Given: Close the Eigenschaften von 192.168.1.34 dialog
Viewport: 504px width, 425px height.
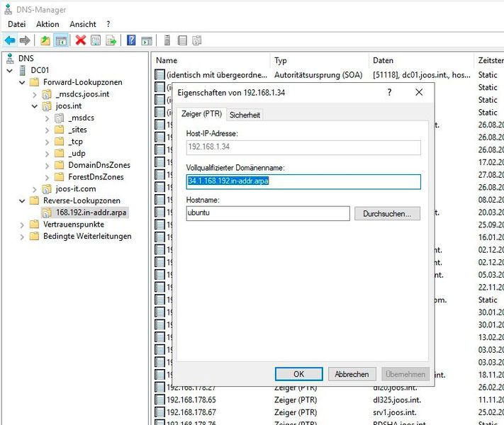Looking at the screenshot, I should pos(419,93).
